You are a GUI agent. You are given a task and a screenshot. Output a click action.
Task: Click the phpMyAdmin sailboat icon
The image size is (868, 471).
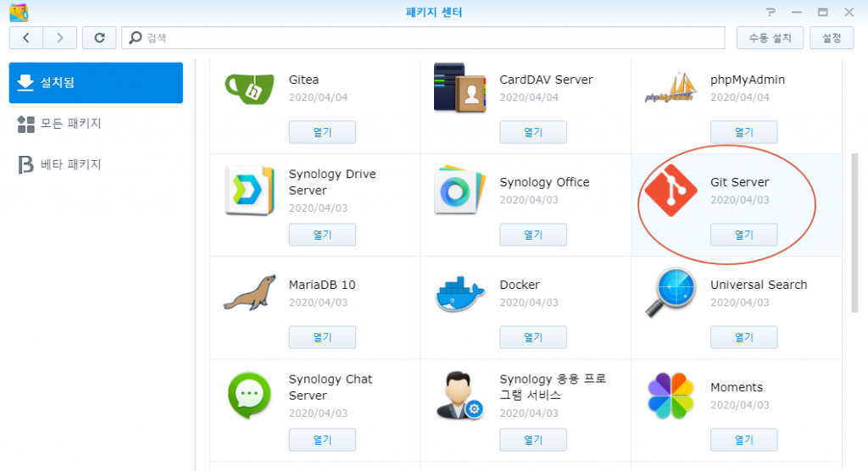[x=670, y=88]
